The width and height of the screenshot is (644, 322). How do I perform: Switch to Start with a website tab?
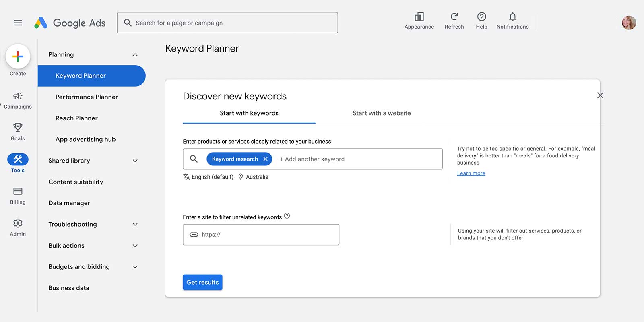click(382, 113)
